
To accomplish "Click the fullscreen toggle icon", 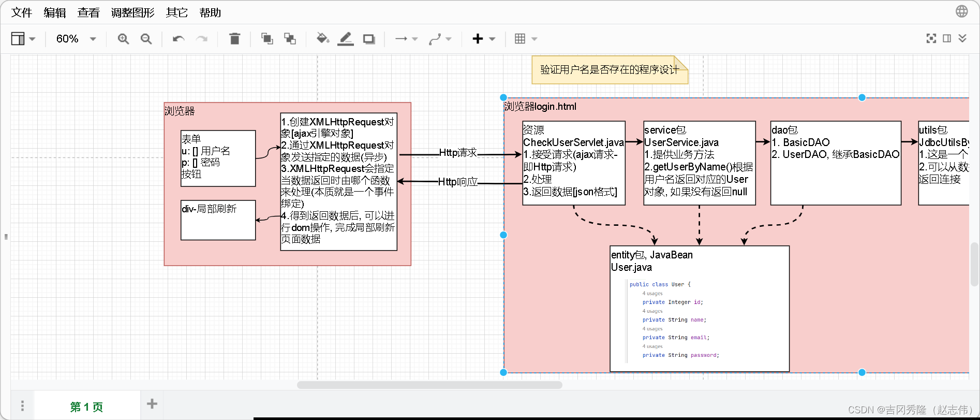I will tap(931, 38).
